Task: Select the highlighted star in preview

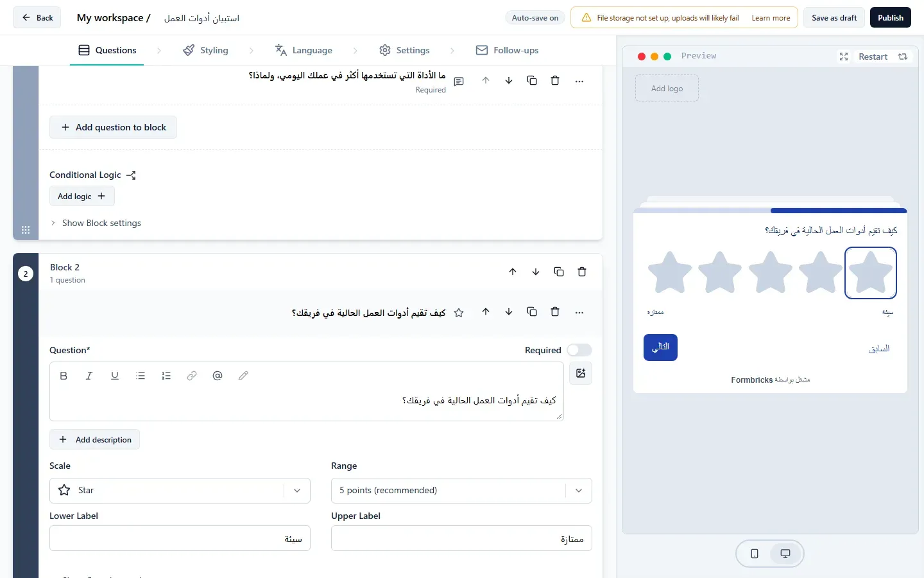Action: pyautogui.click(x=871, y=273)
